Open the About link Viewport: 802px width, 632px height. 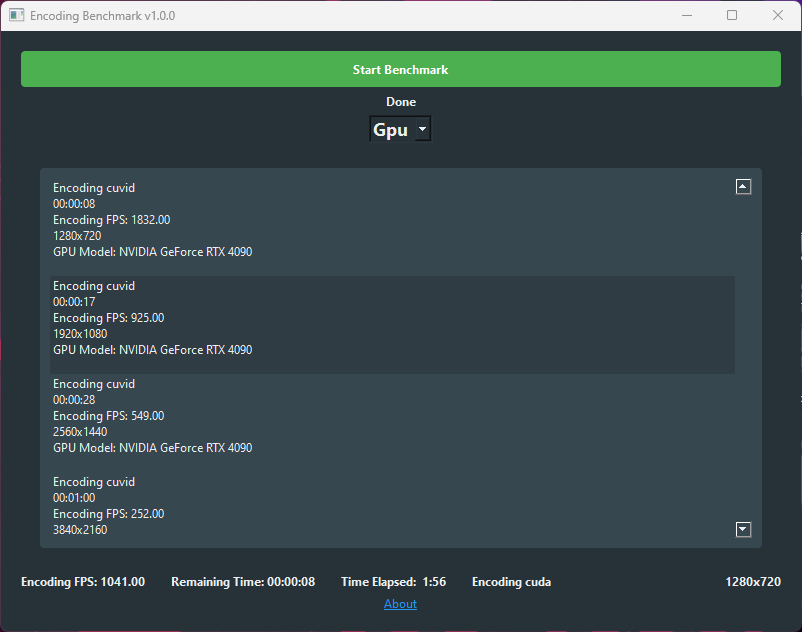tap(400, 604)
